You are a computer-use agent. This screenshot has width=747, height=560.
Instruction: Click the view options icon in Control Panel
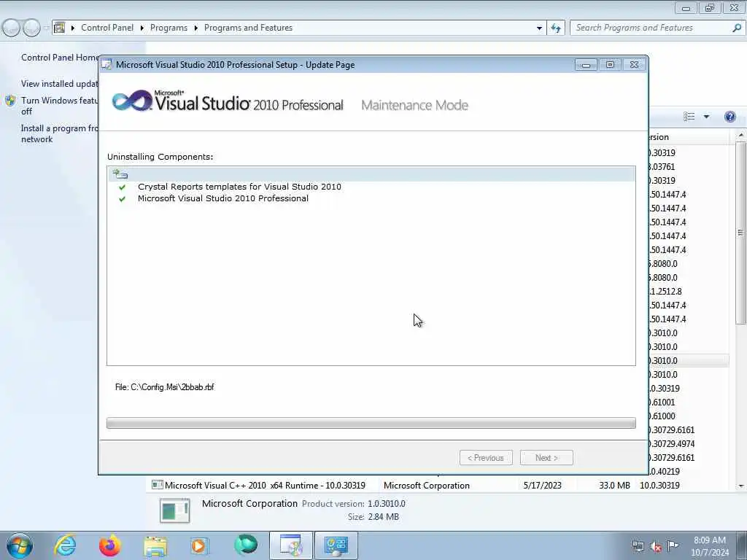tap(689, 117)
